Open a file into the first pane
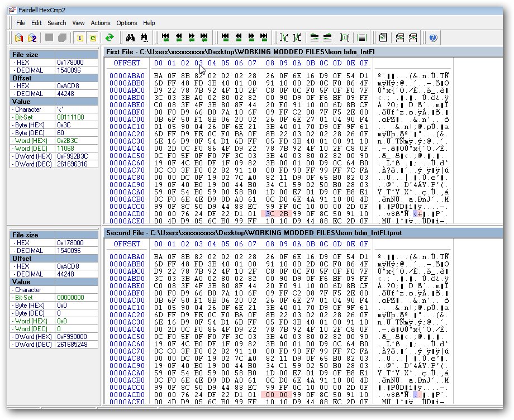 (x=18, y=37)
